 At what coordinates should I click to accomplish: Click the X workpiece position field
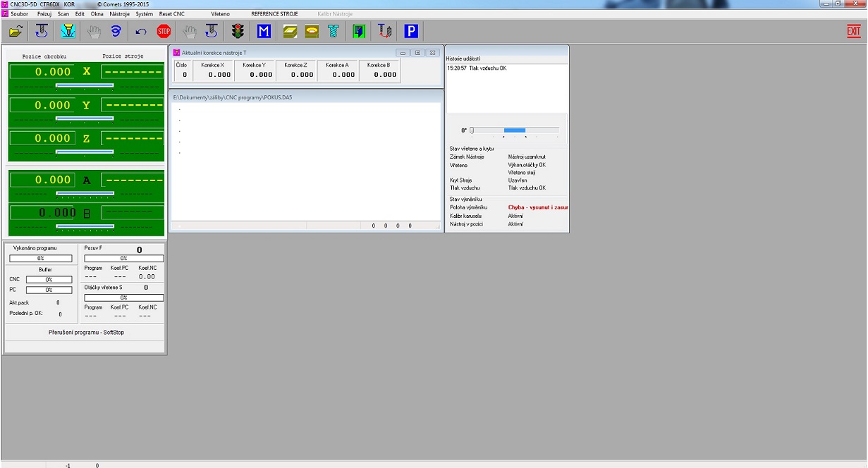(x=41, y=72)
